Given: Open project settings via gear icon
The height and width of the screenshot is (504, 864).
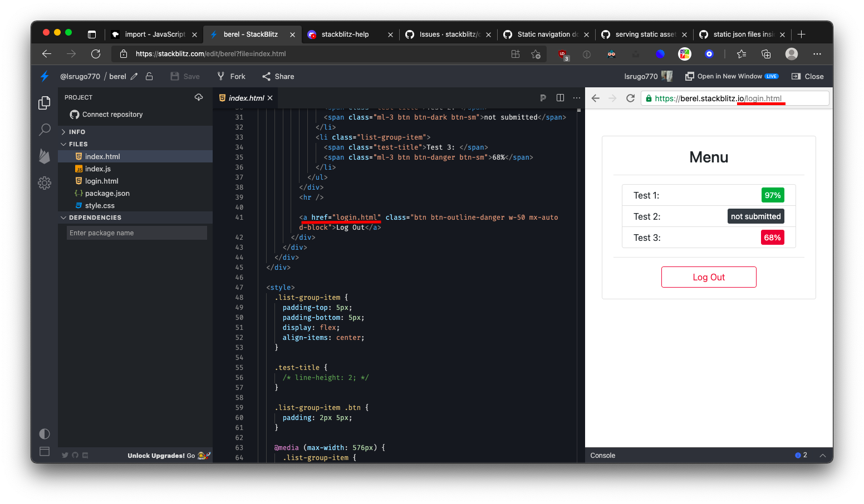Looking at the screenshot, I should [x=45, y=183].
